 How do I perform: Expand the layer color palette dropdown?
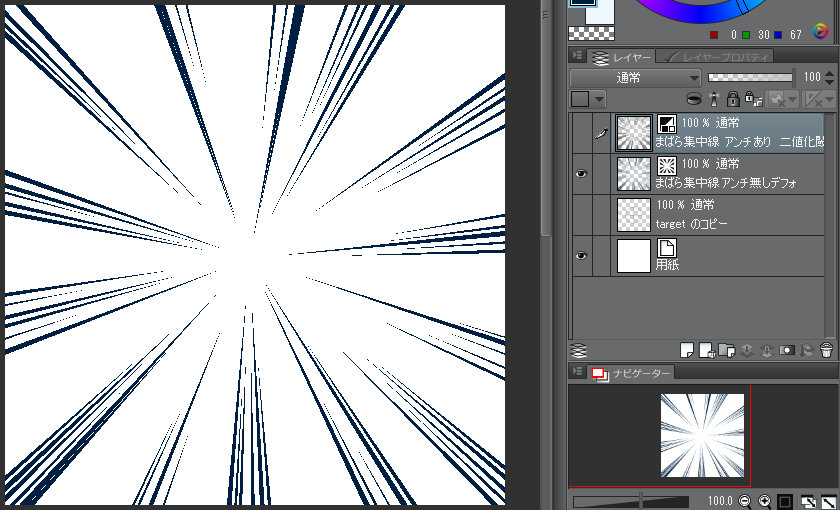click(599, 99)
